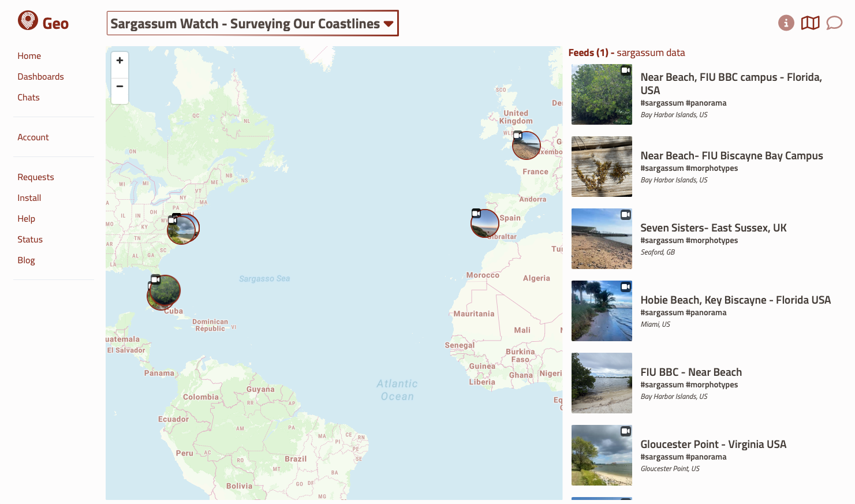855x504 pixels.
Task: Click the 'Seaford, GB' location text
Action: coord(658,252)
